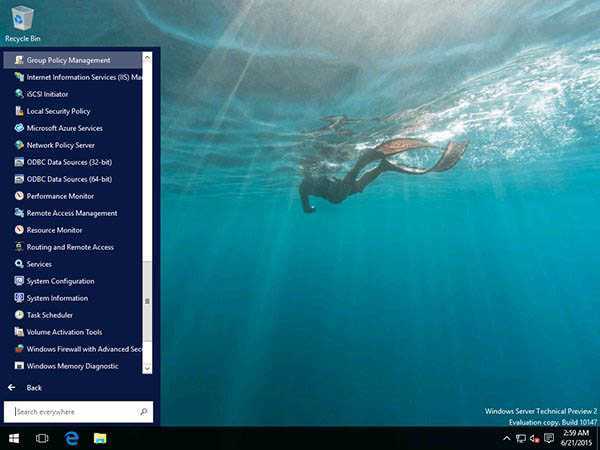Click the Services magnifier-gear icon
Image resolution: width=600 pixels, height=450 pixels.
[19, 264]
